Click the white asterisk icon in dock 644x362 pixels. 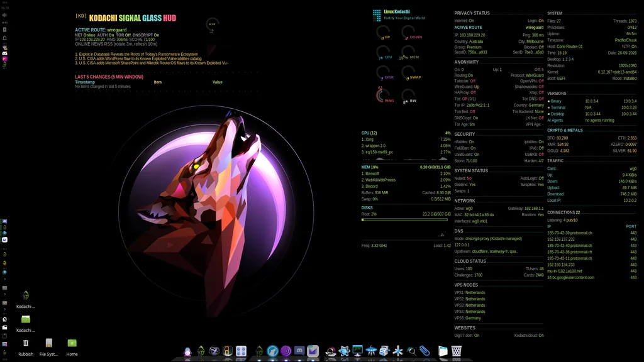(397, 351)
